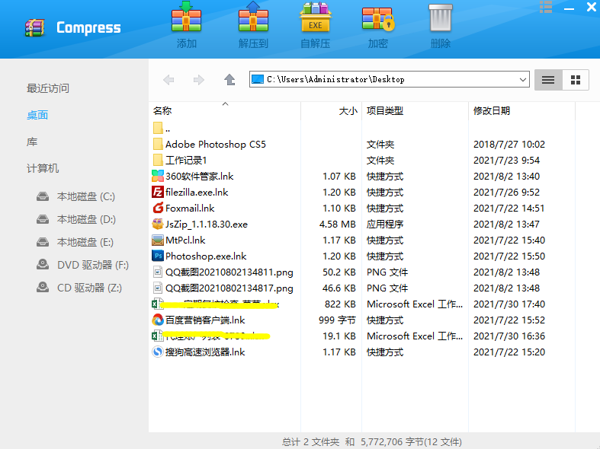The image size is (600, 449).
Task: Switch to large icon grid view
Action: (x=575, y=80)
